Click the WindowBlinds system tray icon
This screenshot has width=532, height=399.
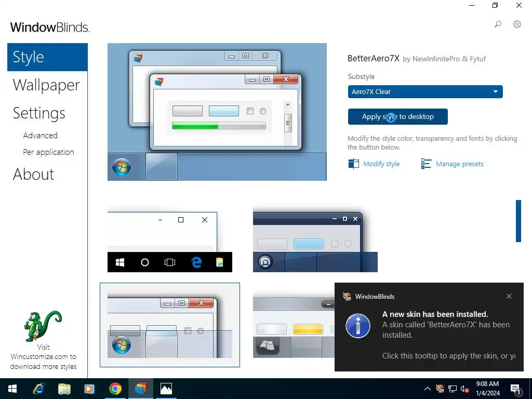coord(440,389)
